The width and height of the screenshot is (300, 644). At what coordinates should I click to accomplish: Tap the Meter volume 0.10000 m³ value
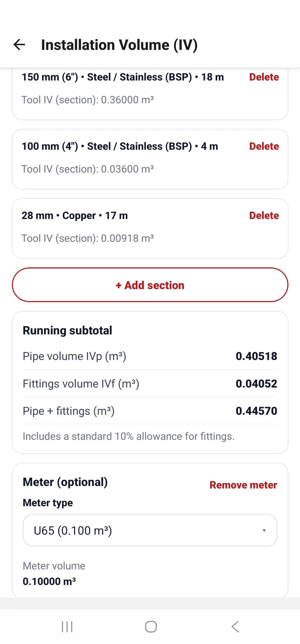click(49, 581)
